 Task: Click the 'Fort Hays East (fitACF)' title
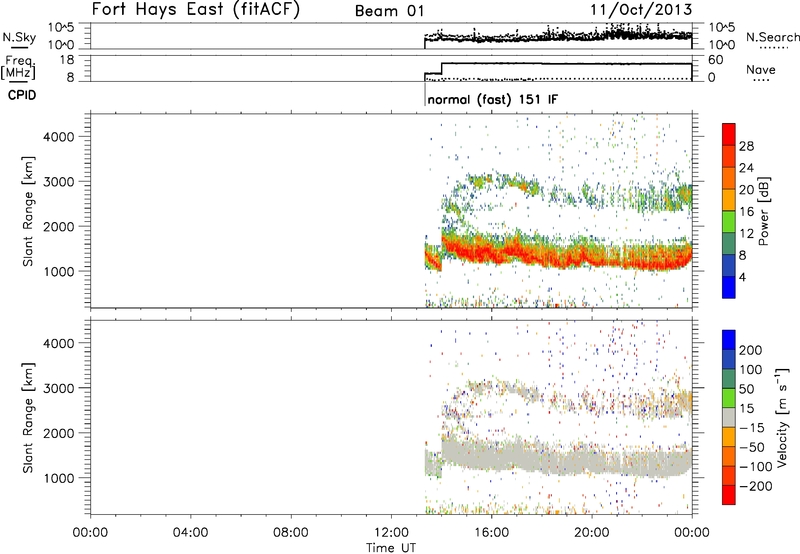[196, 9]
